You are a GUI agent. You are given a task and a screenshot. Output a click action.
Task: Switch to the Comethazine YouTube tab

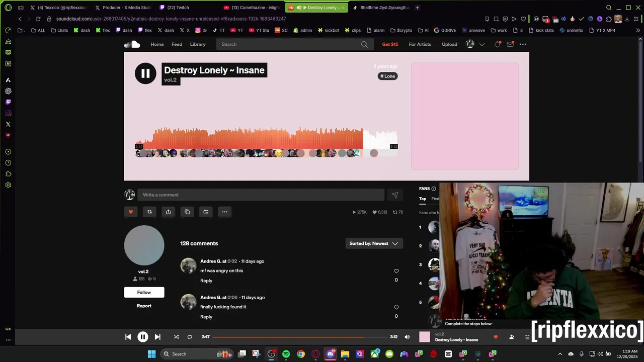pyautogui.click(x=252, y=8)
